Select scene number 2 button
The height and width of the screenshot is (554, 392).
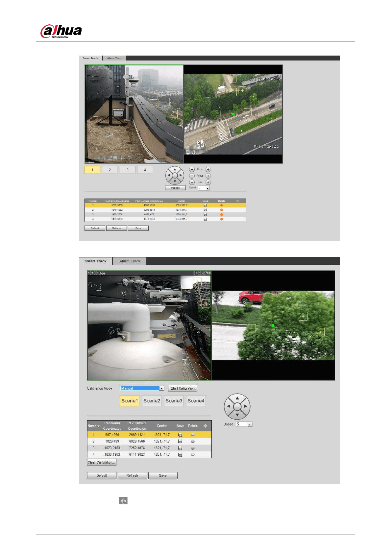point(110,170)
